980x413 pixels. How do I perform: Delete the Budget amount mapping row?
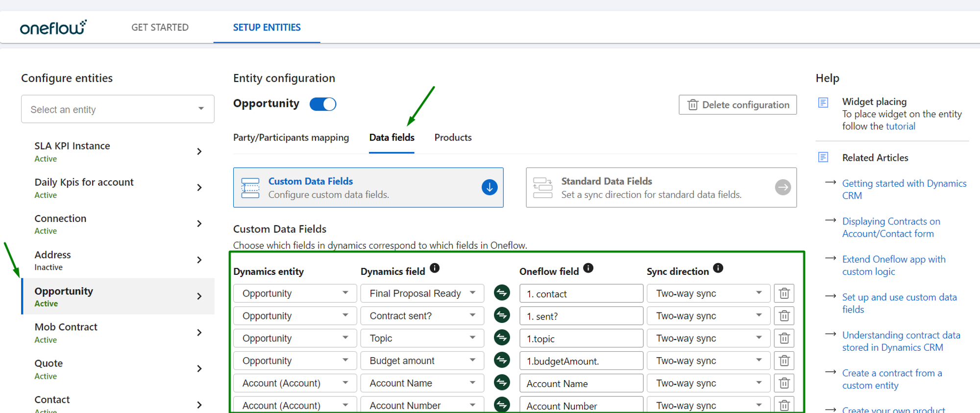click(x=784, y=361)
